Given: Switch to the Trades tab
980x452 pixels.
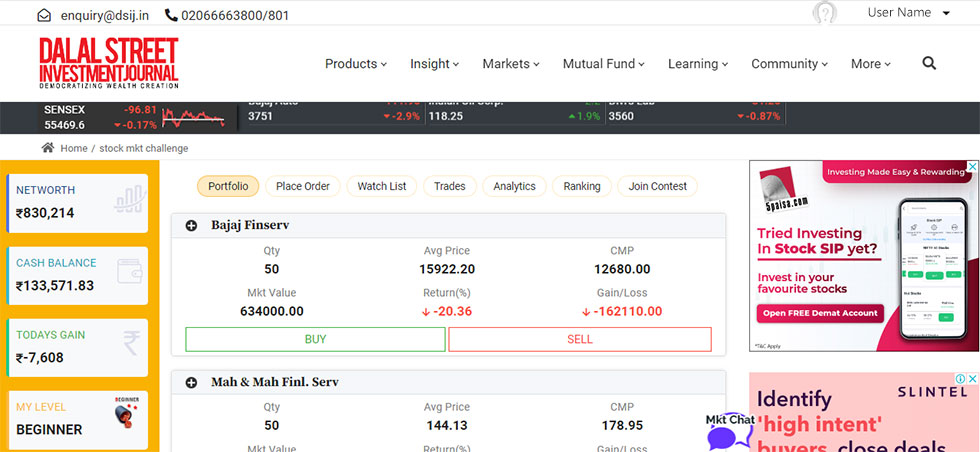Looking at the screenshot, I should coord(450,186).
